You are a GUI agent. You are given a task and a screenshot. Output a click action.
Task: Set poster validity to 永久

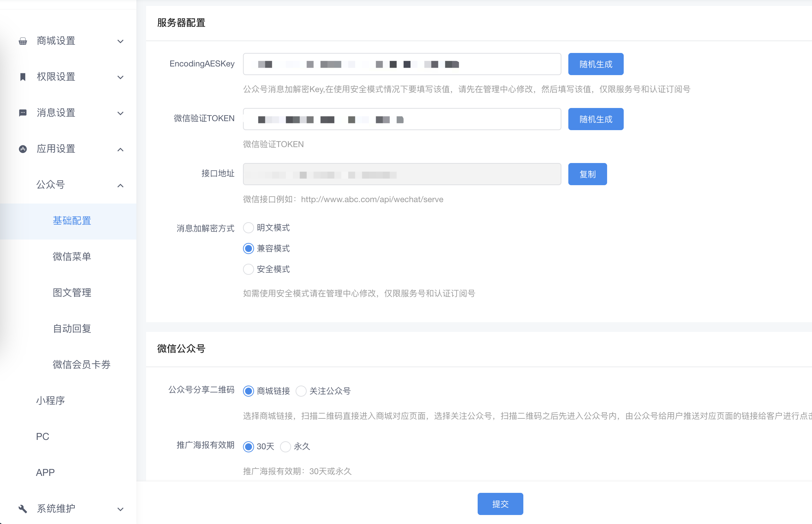coord(286,446)
